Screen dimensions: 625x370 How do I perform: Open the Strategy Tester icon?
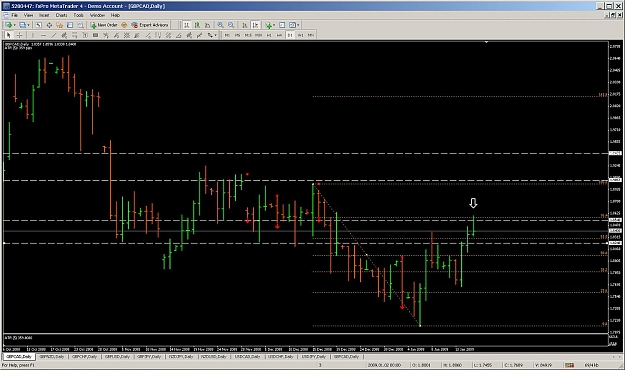click(x=81, y=25)
